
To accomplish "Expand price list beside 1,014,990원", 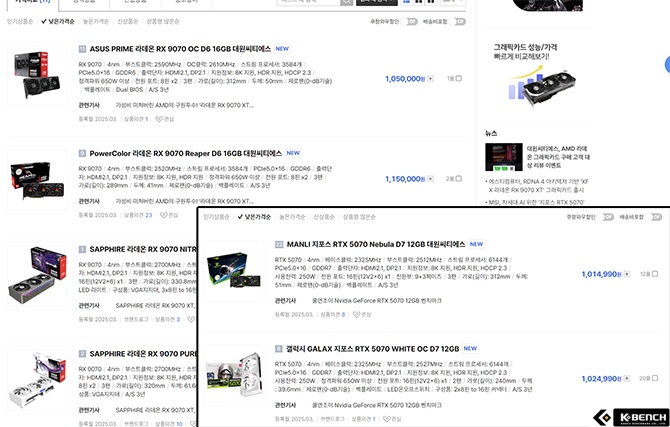I will [626, 274].
